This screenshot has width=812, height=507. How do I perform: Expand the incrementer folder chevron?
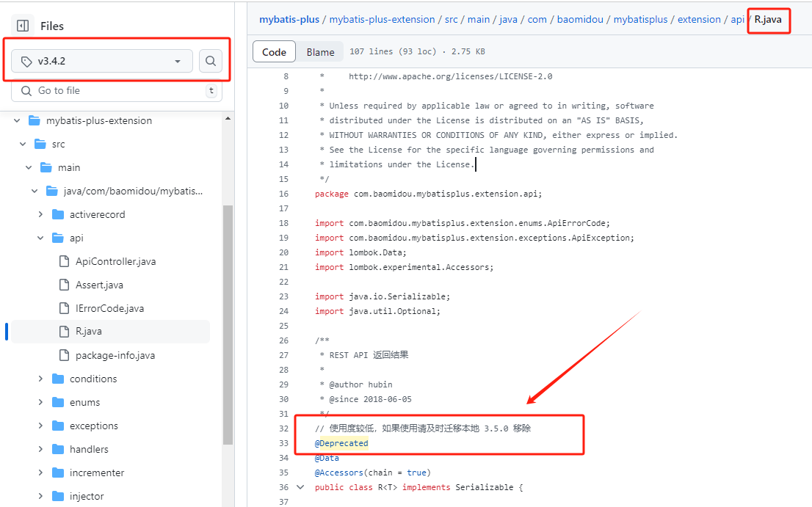click(x=40, y=473)
